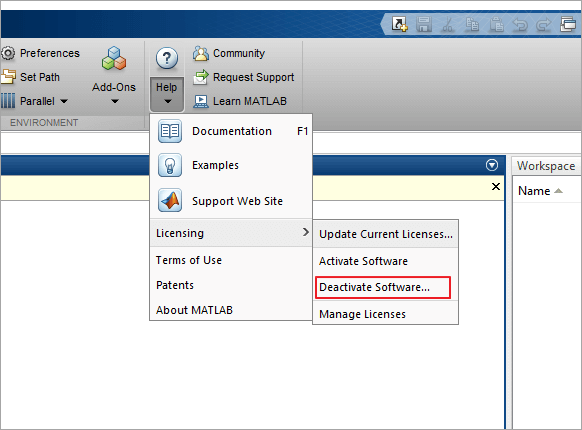Screen dimensions: 582x430
Task: Click Request Support text
Action: point(254,77)
